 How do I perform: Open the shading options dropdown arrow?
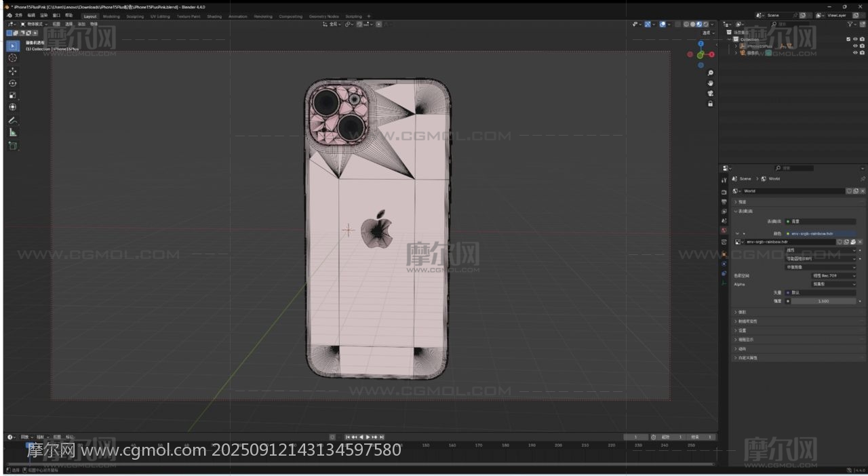coord(713,24)
